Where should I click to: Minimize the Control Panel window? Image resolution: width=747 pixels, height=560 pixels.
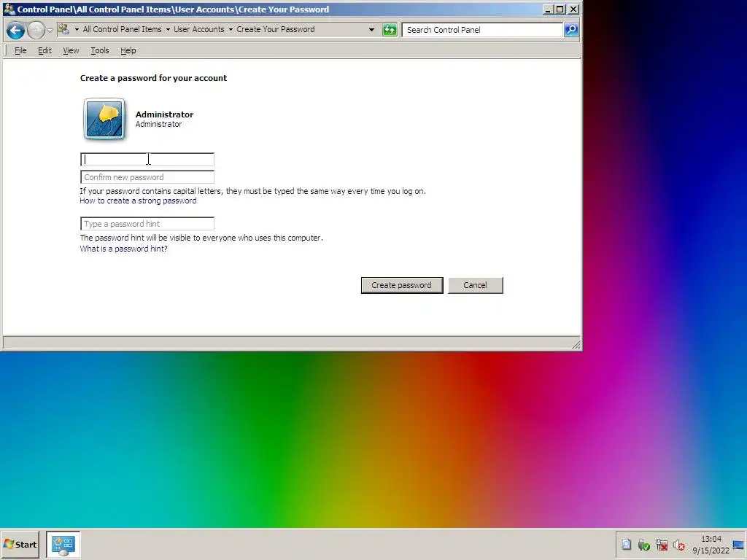(x=548, y=9)
